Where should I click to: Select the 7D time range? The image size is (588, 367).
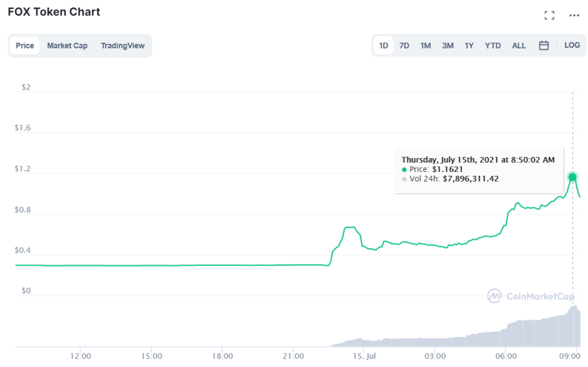point(404,46)
